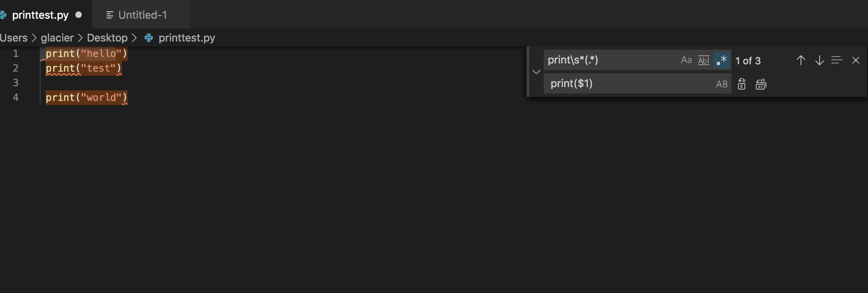Go to the next search match
Screen dimensions: 868x293
819,60
